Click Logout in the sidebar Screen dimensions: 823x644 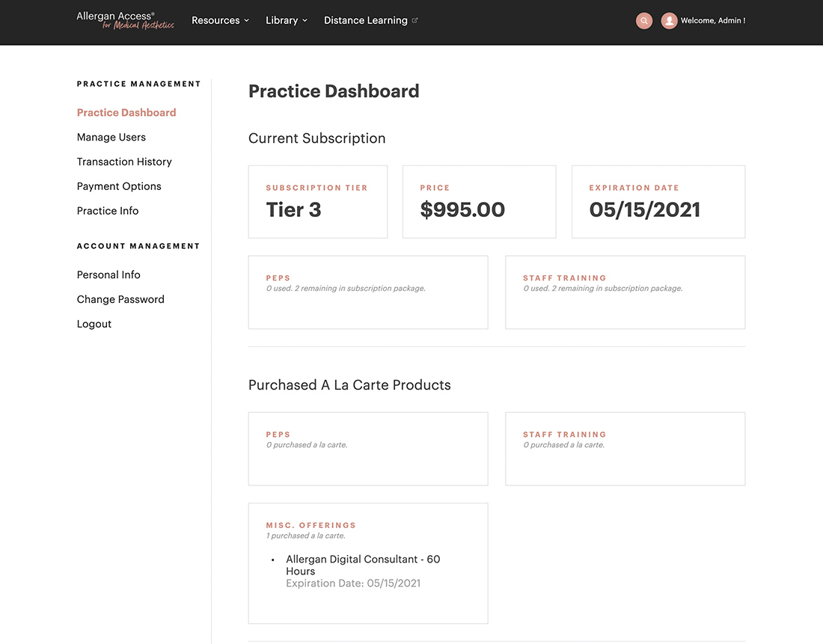94,324
